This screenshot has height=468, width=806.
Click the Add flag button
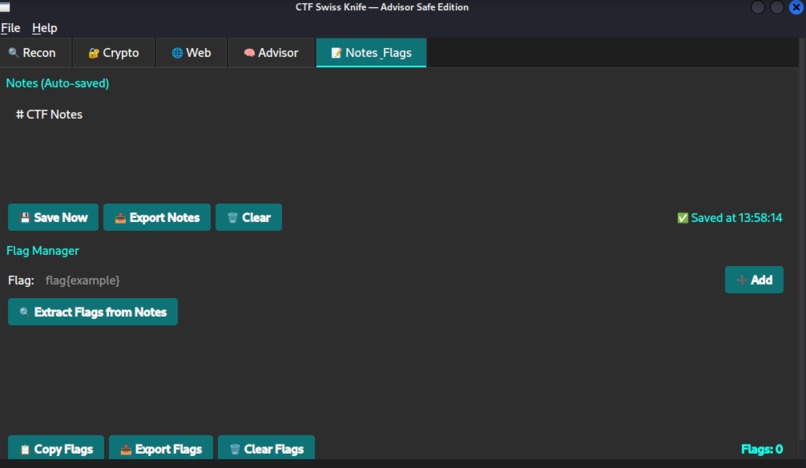pyautogui.click(x=754, y=280)
